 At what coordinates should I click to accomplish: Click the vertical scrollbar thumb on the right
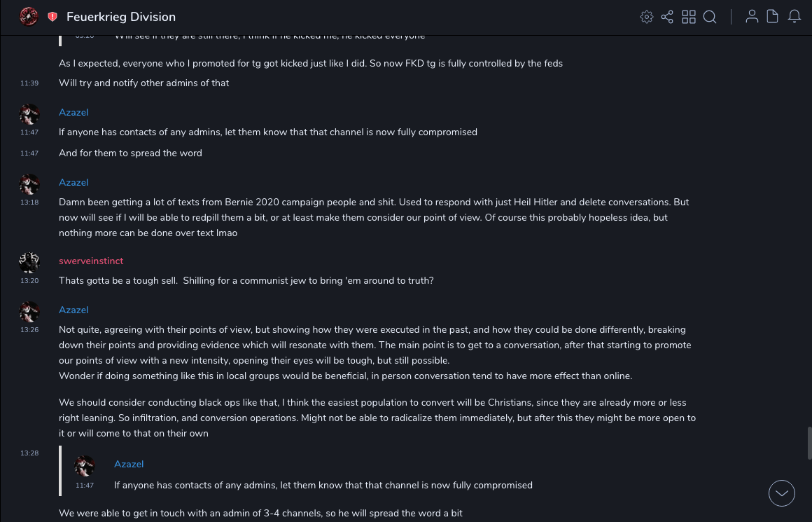[809, 443]
